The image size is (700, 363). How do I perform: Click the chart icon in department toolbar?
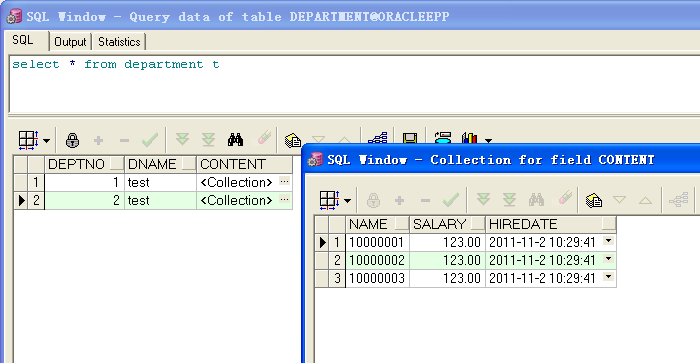[470, 138]
